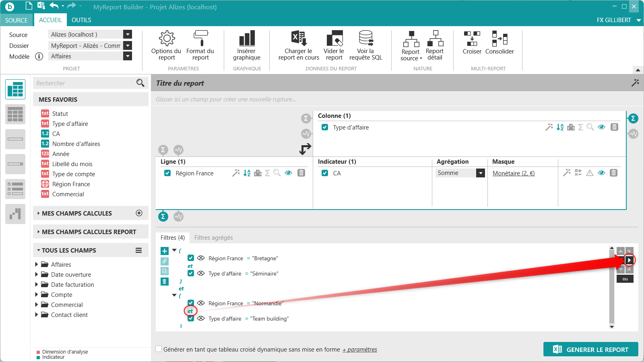Click GENERER LE REPORT button
Image resolution: width=644 pixels, height=362 pixels.
point(590,350)
